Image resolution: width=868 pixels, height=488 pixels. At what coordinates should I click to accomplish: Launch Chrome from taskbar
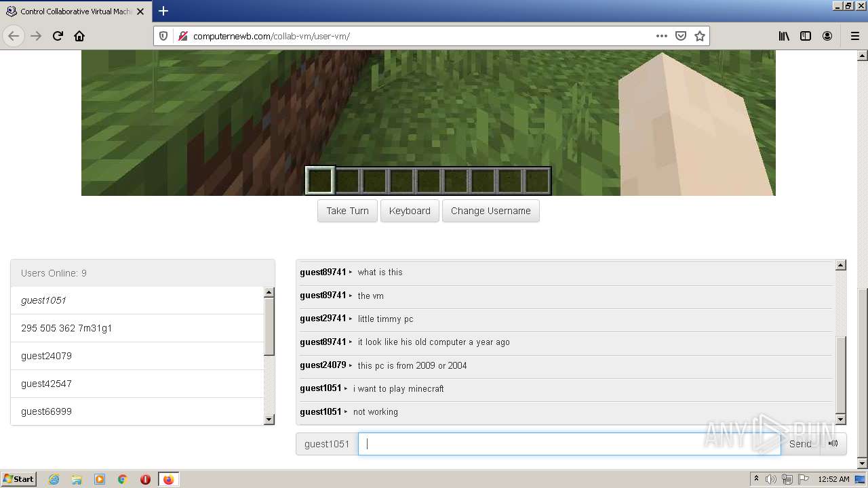click(x=122, y=479)
